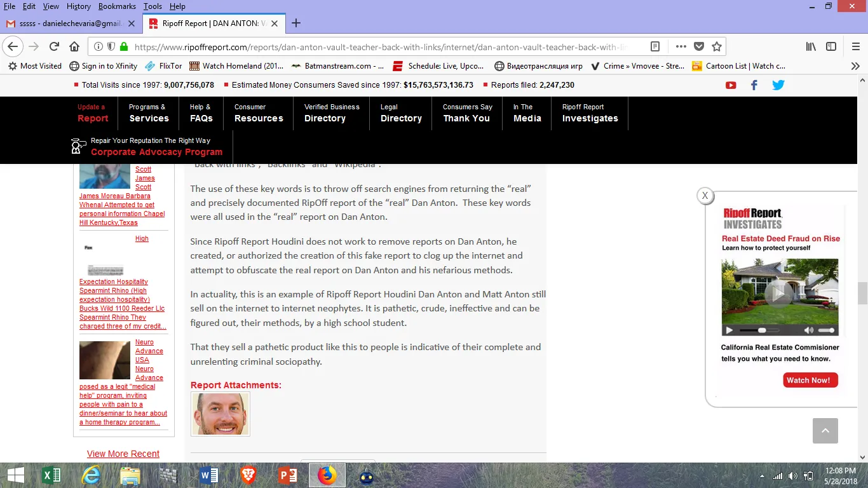Save page to Pocket
868x488 pixels.
pos(699,46)
